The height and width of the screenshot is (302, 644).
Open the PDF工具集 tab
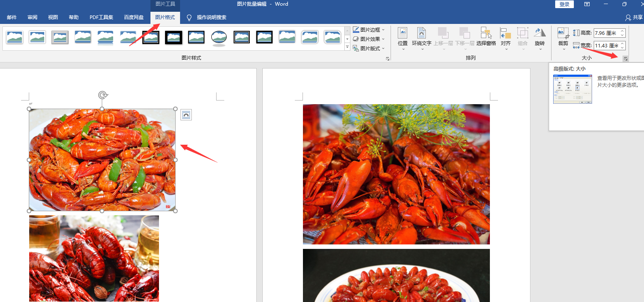101,17
